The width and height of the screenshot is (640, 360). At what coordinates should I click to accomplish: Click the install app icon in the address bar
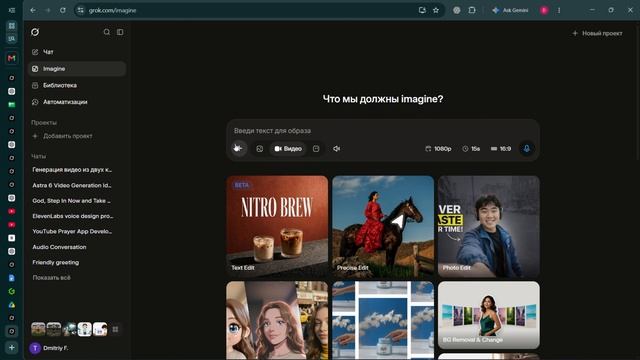pos(422,10)
